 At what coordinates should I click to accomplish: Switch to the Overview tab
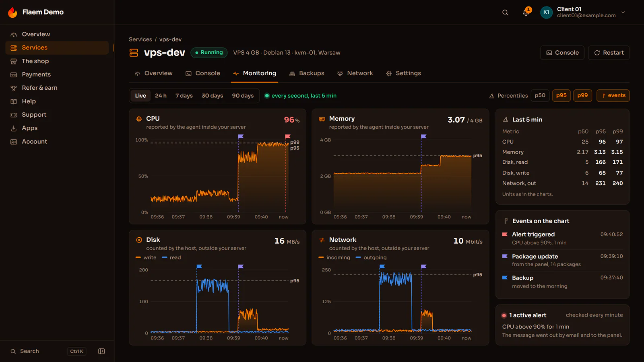(154, 73)
